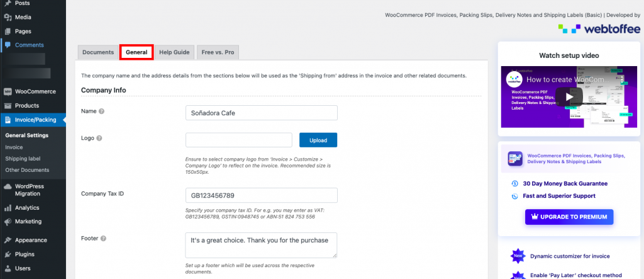Click the 'Watch setup video' heading
This screenshot has height=279, width=644.
569,55
